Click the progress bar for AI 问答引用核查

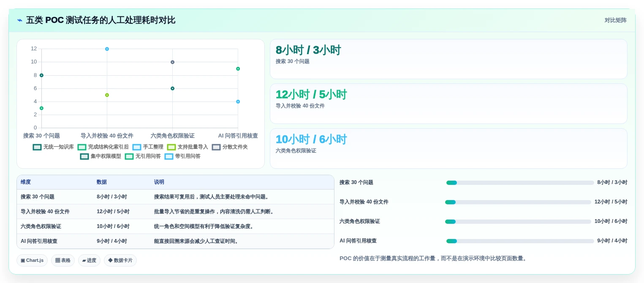(520, 241)
